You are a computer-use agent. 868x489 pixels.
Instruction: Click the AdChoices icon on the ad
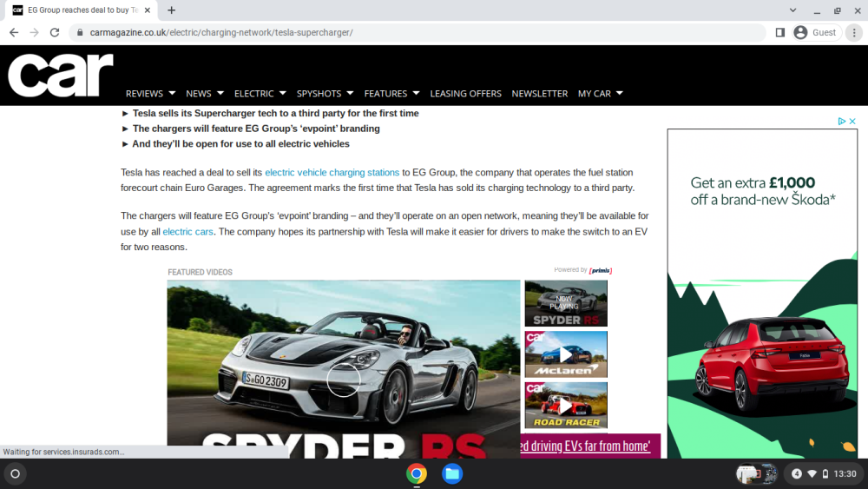841,122
